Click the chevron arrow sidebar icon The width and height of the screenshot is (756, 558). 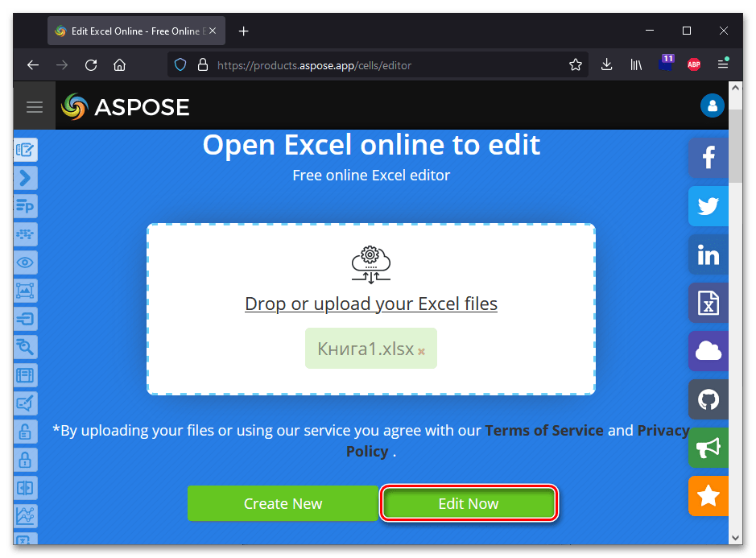click(26, 178)
